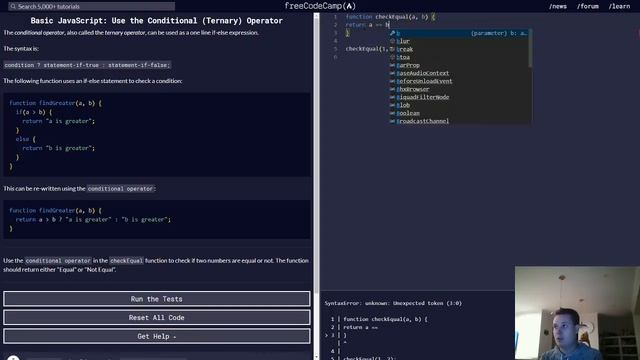The width and height of the screenshot is (640, 360).
Task: Select 'Boolean' autocomplete suggestion
Action: (x=458, y=113)
